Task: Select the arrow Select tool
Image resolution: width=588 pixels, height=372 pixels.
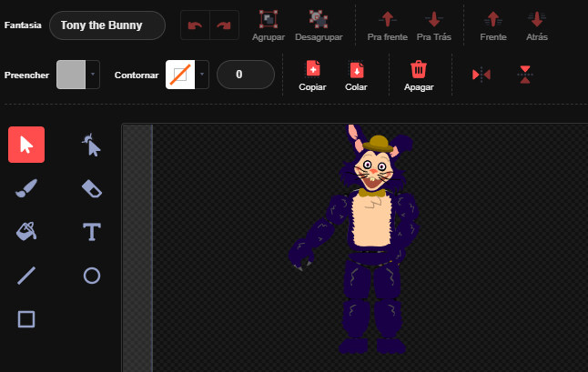Action: [26, 145]
